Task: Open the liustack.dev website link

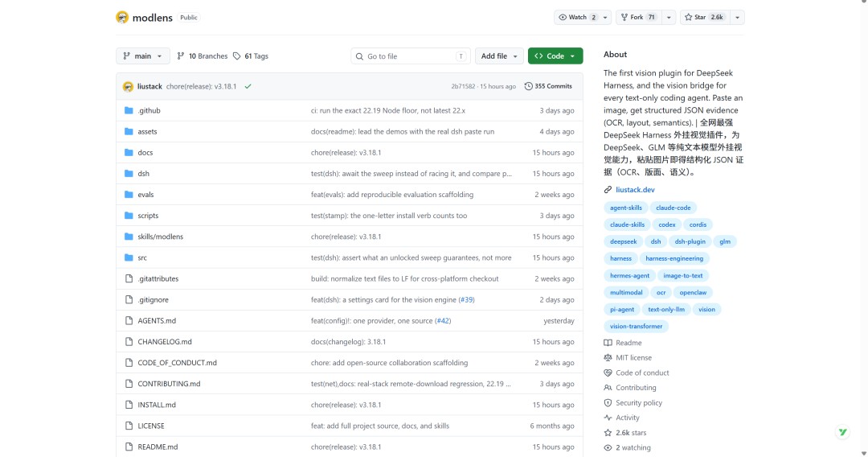Action: point(635,189)
